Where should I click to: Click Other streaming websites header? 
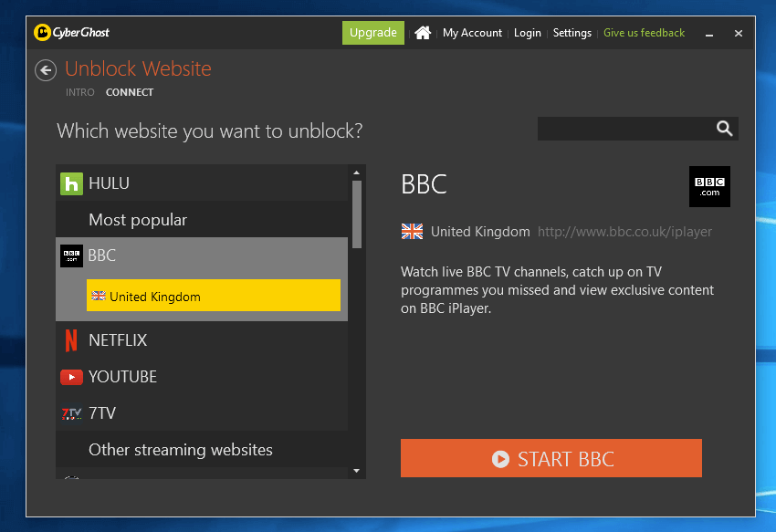202,449
